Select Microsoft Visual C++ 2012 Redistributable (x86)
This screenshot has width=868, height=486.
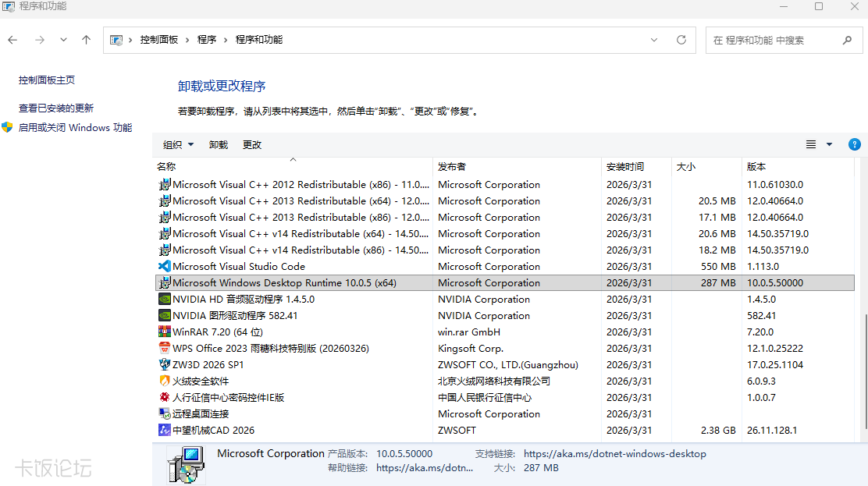pos(505,184)
